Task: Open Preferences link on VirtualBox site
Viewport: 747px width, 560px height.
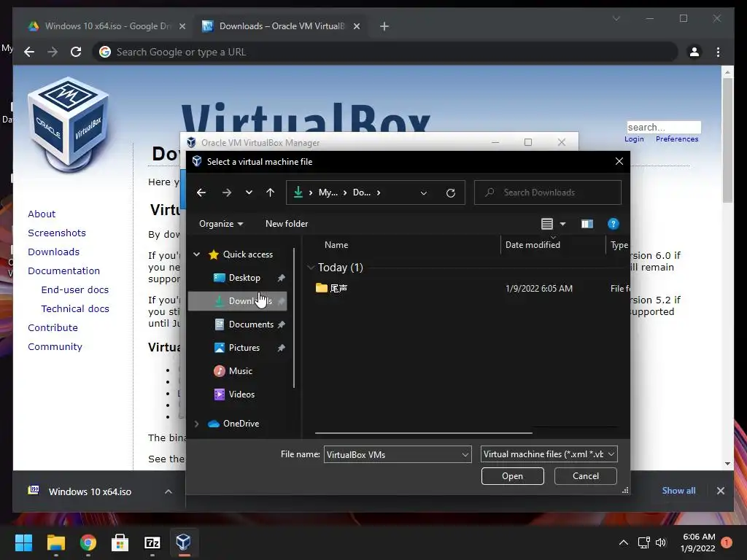Action: (x=677, y=139)
